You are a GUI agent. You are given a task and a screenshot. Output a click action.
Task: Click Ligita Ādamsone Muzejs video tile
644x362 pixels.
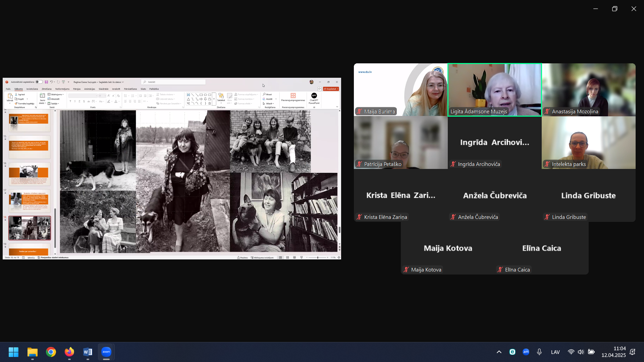tap(494, 90)
